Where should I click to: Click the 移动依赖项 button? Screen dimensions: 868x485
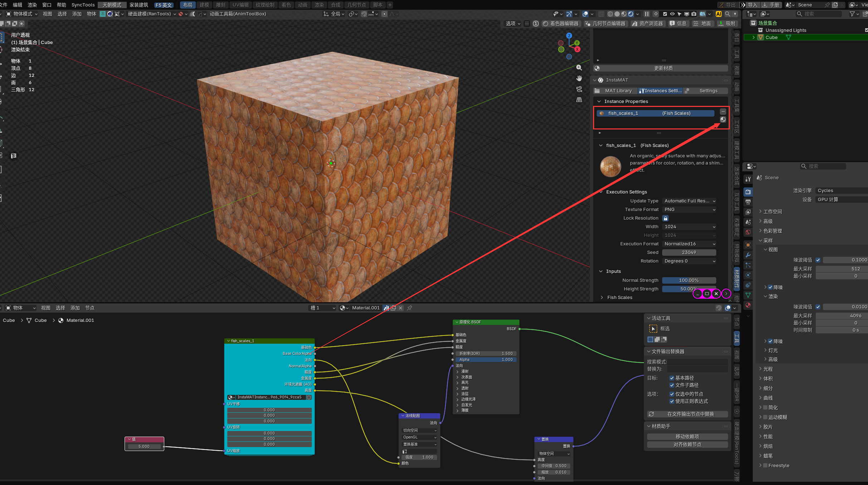click(688, 437)
